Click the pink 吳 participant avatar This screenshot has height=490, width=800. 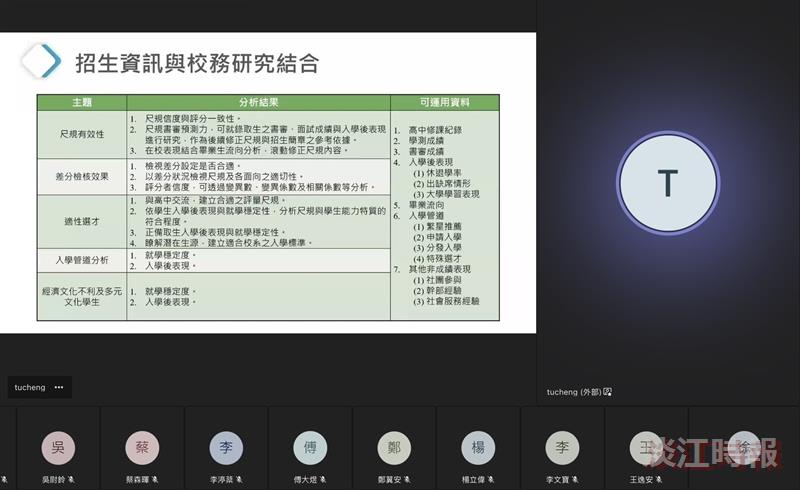[58, 448]
